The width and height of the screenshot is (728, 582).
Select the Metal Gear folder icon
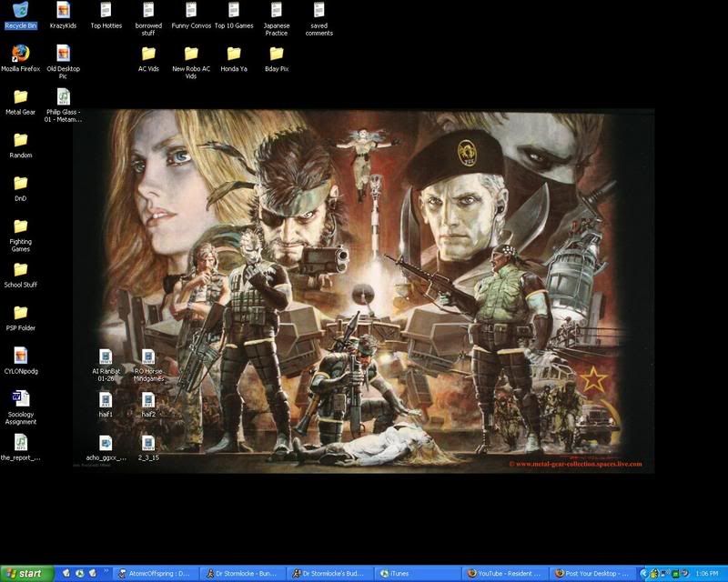[x=20, y=102]
